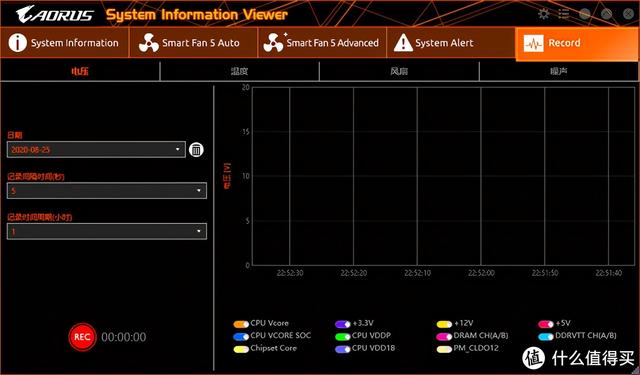Viewport: 640px width, 375px height.
Task: Toggle the CPU VCORE SOC trace
Action: 241,337
